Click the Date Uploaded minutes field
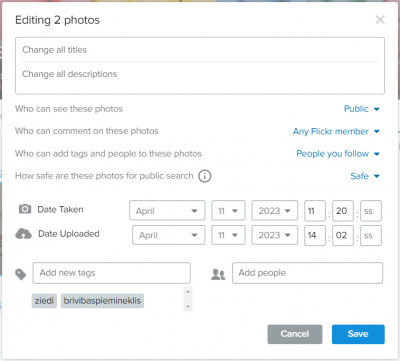 click(x=343, y=235)
